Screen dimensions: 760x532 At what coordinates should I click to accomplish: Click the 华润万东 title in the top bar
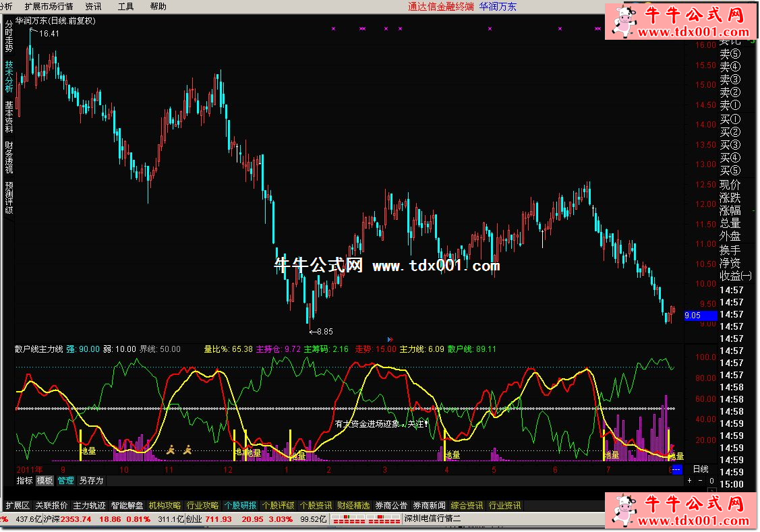tap(498, 6)
